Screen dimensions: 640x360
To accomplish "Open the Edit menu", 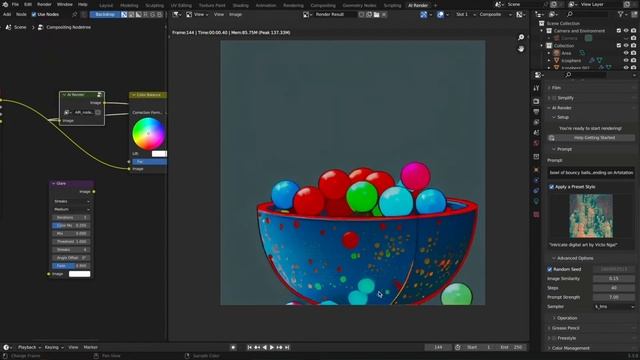I will coord(28,4).
